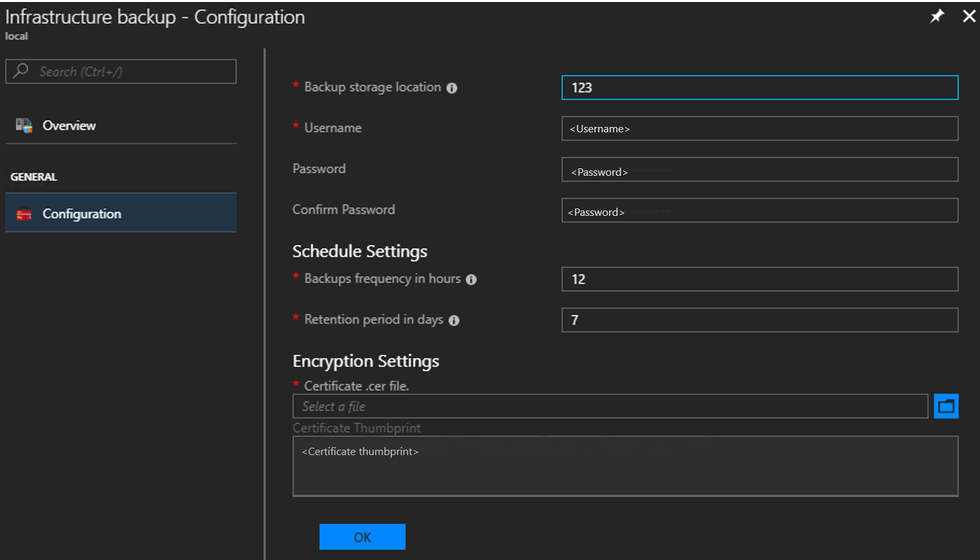Pin the Infrastructure backup blade

[937, 15]
